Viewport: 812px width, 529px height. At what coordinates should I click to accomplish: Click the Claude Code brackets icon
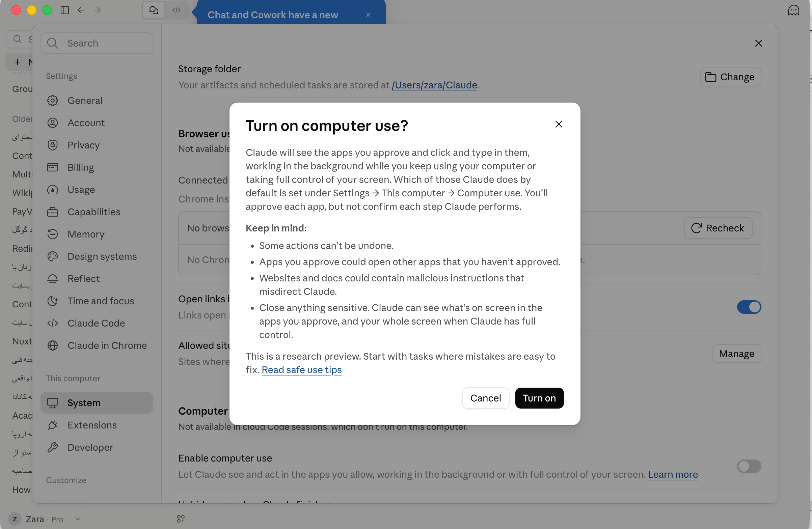coord(53,323)
